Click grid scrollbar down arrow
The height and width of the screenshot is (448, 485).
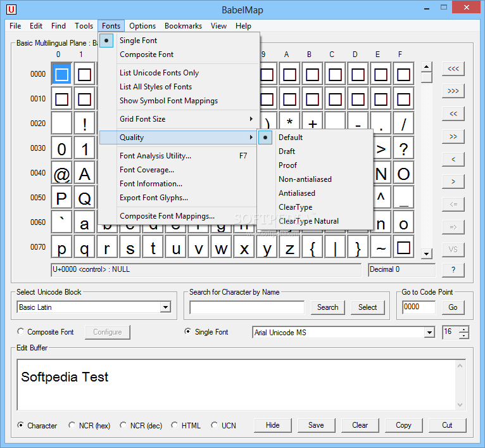427,254
